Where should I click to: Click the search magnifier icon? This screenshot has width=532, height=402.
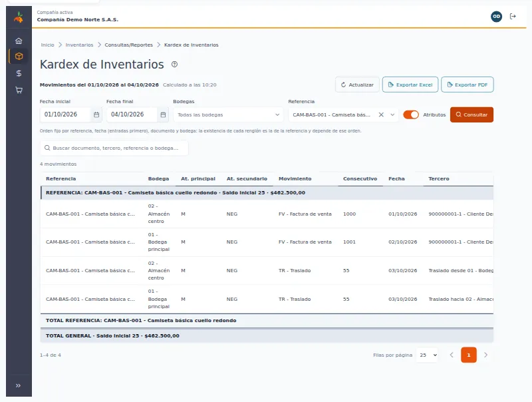(47, 148)
